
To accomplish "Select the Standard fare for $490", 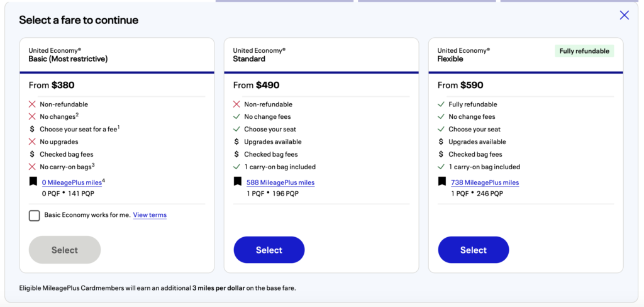I will [269, 250].
